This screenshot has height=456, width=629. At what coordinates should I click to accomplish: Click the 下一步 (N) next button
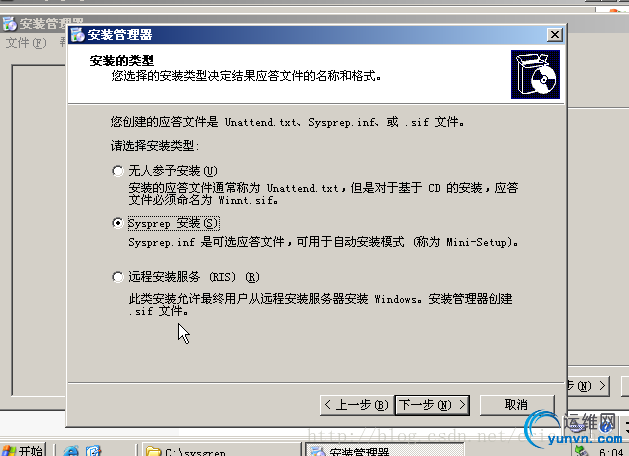point(432,405)
